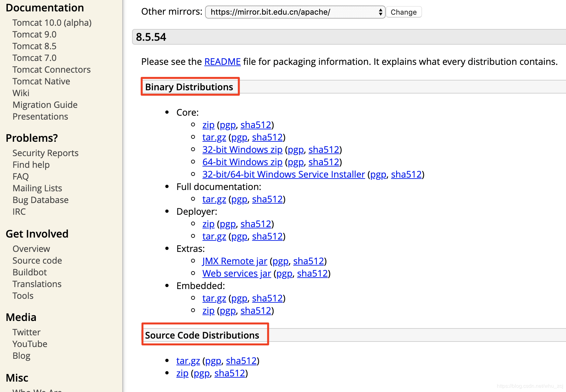Open sha512 for JMX Remote jar
Viewport: 566px width, 392px height.
[308, 261]
